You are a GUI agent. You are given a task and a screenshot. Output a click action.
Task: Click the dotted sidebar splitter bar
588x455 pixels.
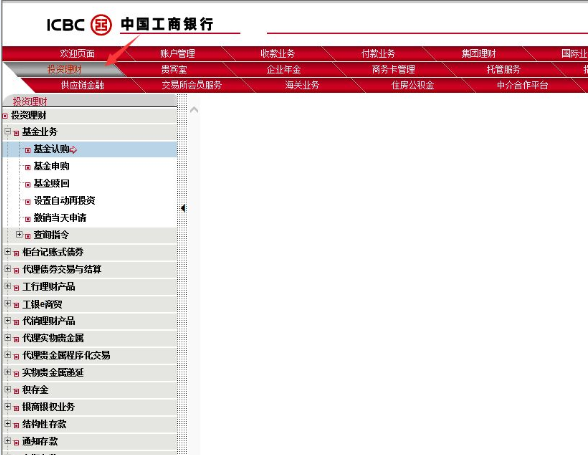(182, 274)
